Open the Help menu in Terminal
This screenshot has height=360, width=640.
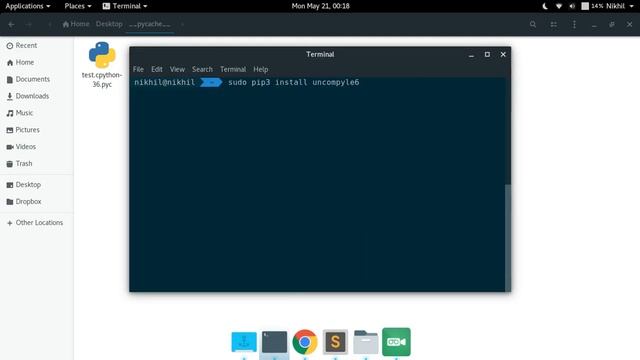pyautogui.click(x=260, y=69)
